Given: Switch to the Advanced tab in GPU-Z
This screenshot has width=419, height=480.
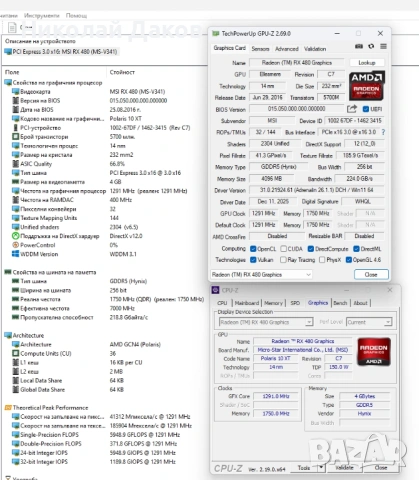Looking at the screenshot, I should click(x=286, y=49).
